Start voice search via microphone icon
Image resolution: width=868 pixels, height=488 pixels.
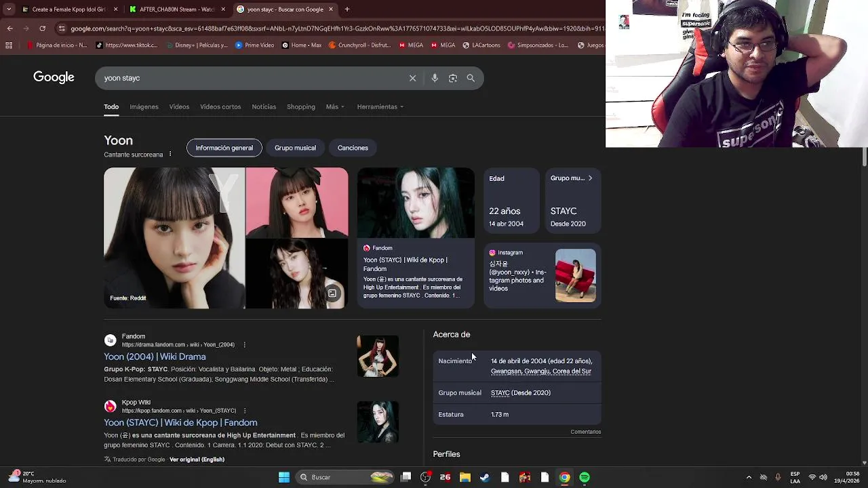(x=435, y=78)
